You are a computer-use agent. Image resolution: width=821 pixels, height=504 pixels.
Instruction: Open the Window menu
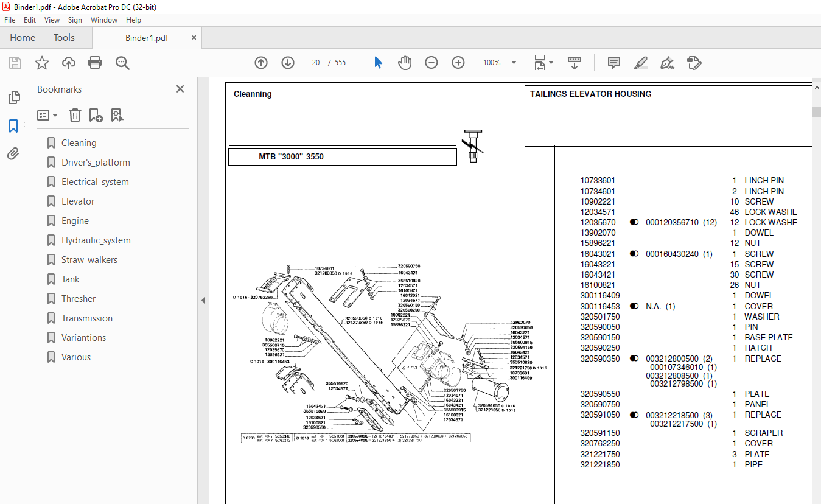click(x=104, y=20)
